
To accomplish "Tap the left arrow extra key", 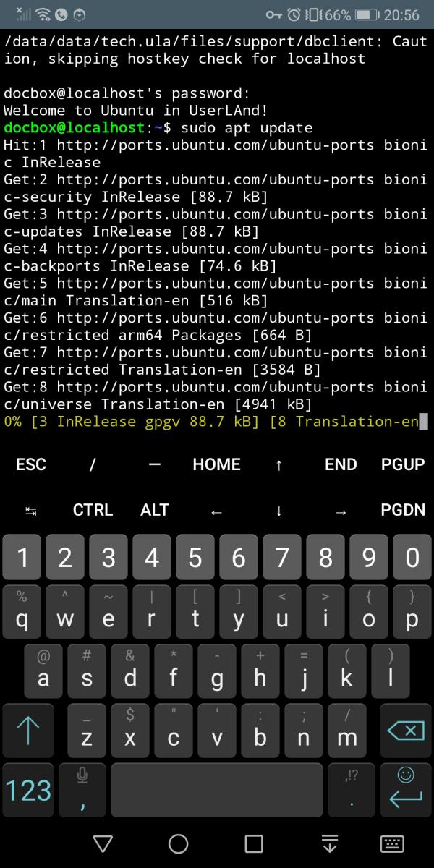I will 216,511.
